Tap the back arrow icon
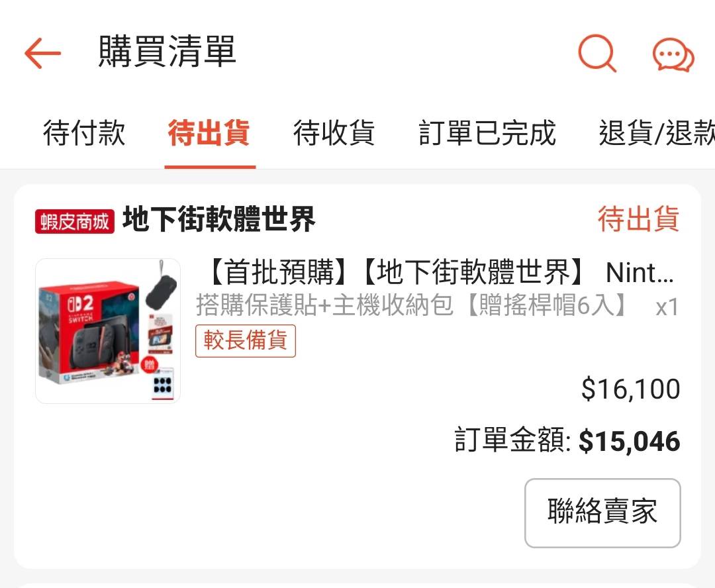The height and width of the screenshot is (588, 715). [42, 53]
